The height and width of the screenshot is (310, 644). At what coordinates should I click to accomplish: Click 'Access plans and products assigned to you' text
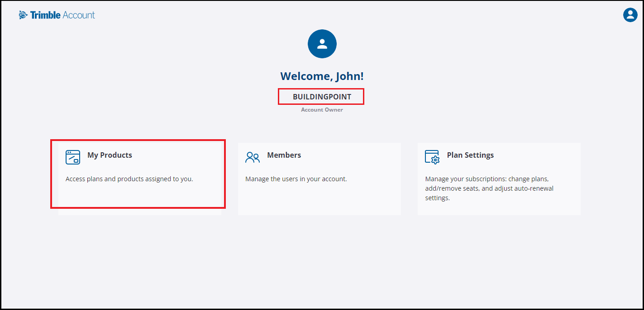(x=129, y=179)
